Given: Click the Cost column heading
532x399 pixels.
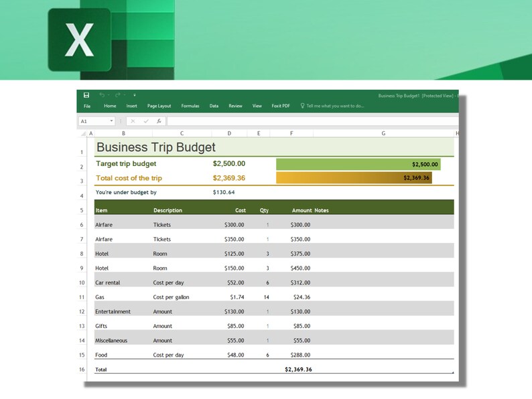Looking at the screenshot, I should tap(241, 210).
